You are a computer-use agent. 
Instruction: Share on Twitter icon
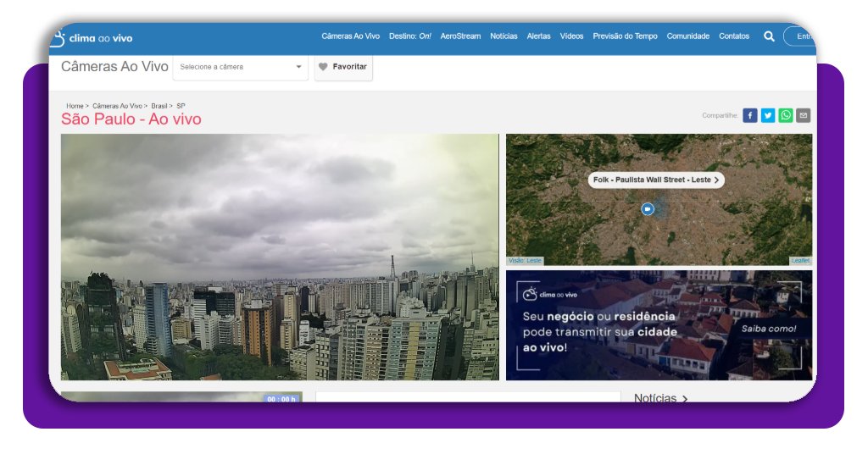click(x=768, y=115)
